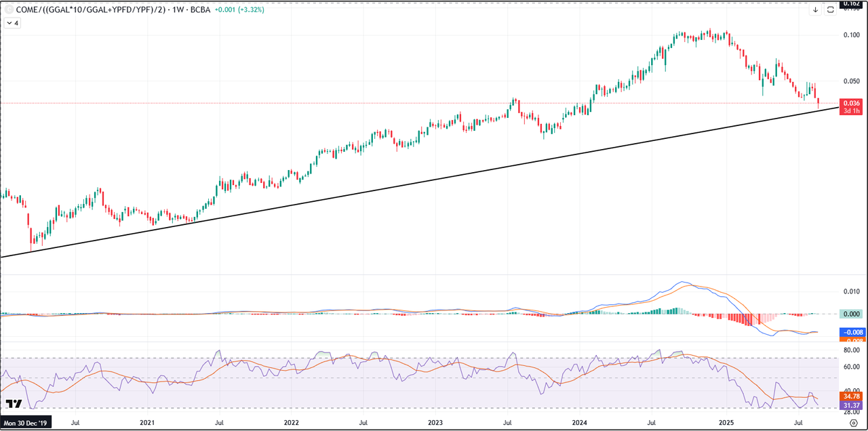Click the 0.050 price axis label
Screen dimensions: 868x431
pyautogui.click(x=852, y=81)
